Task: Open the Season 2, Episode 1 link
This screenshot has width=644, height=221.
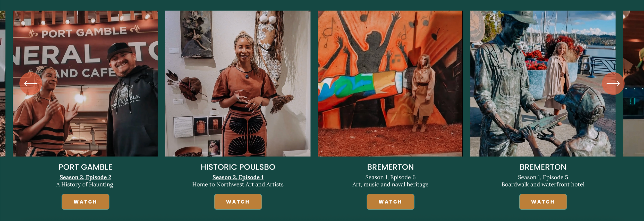Action: (x=238, y=177)
